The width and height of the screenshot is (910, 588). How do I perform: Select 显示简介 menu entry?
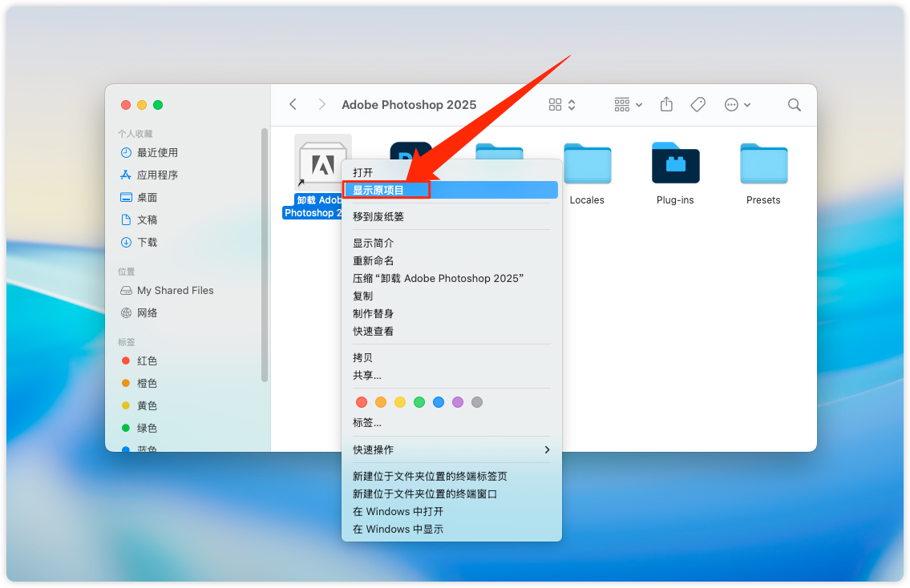coord(374,243)
